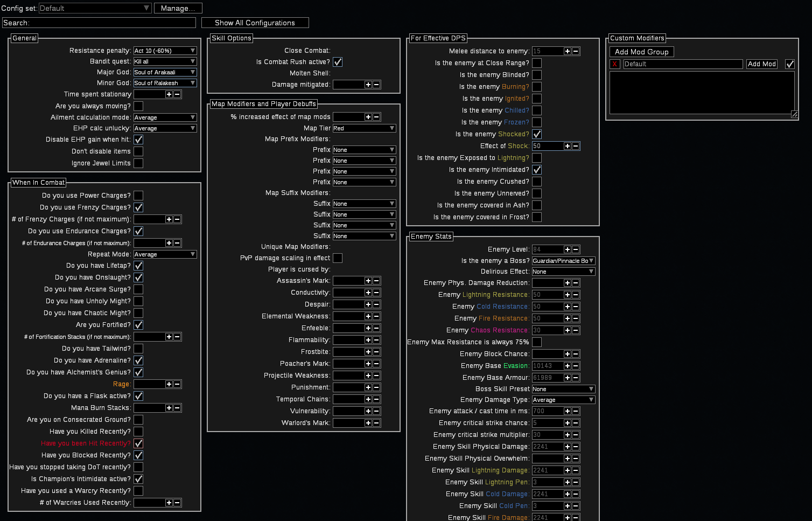
Task: Open Map Tier Red dropdown
Action: click(x=365, y=128)
